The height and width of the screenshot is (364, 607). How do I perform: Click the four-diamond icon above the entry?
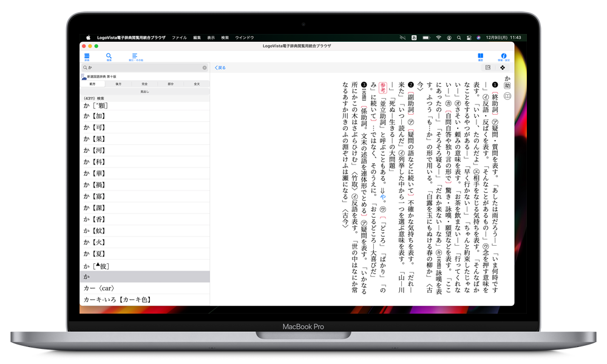click(503, 67)
